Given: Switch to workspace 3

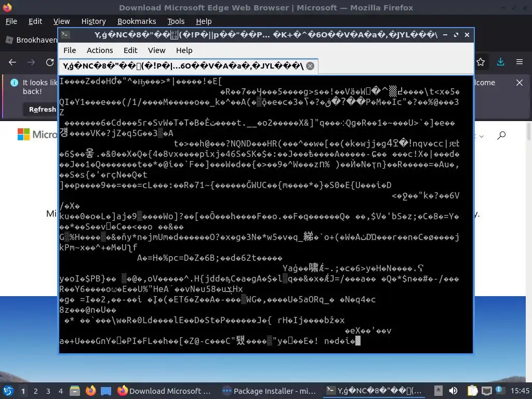Looking at the screenshot, I should (x=48, y=391).
